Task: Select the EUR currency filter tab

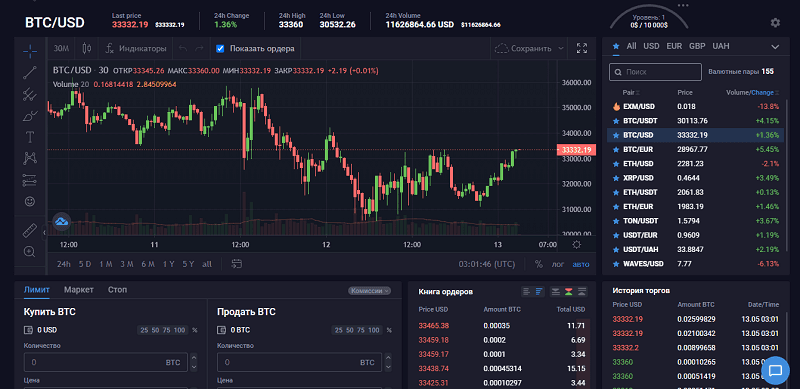Action: [x=674, y=46]
